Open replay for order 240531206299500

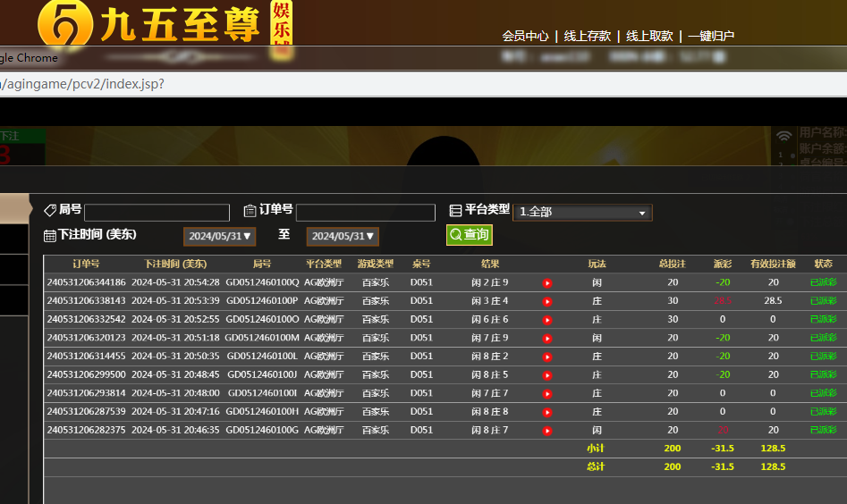pos(547,375)
